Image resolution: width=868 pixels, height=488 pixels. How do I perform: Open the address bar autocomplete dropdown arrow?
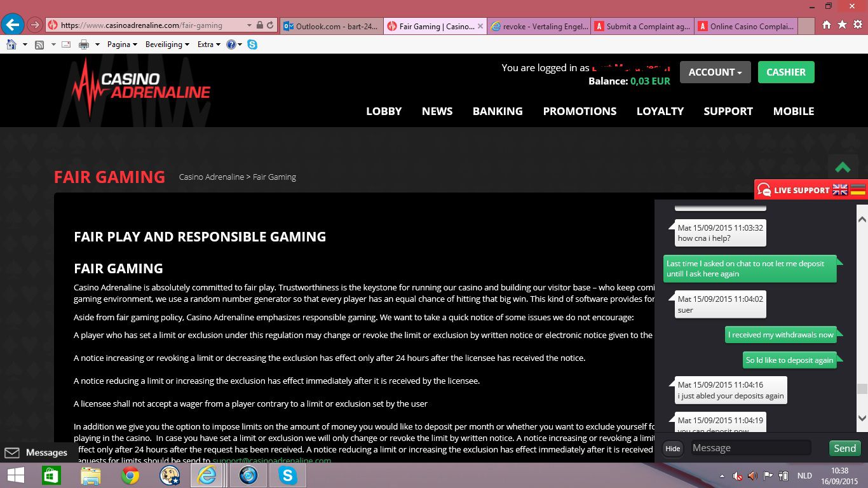(x=248, y=25)
